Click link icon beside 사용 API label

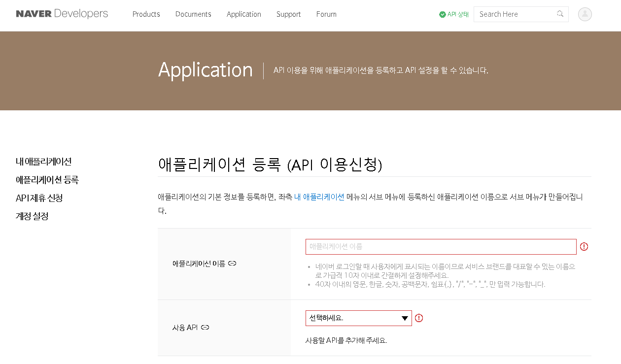pyautogui.click(x=205, y=328)
